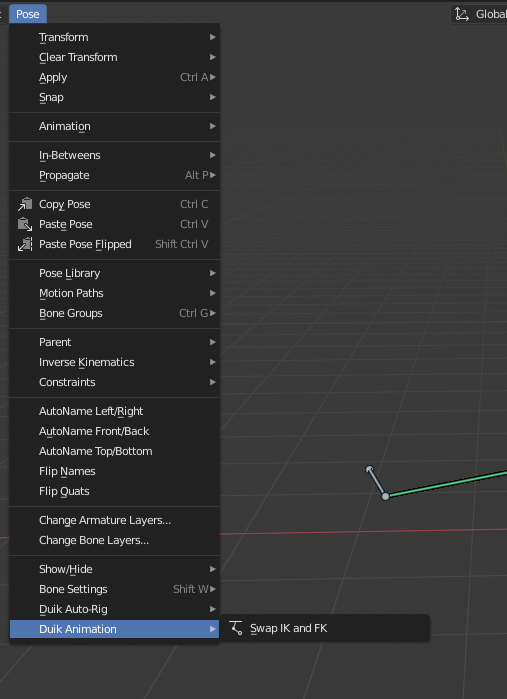Expand the Pose Library submenu

(115, 273)
